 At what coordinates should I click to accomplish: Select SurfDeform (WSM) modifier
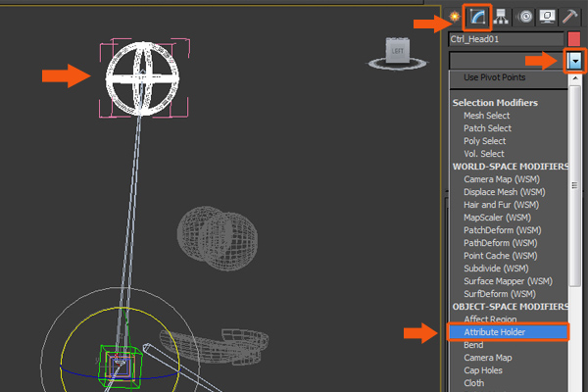point(500,294)
